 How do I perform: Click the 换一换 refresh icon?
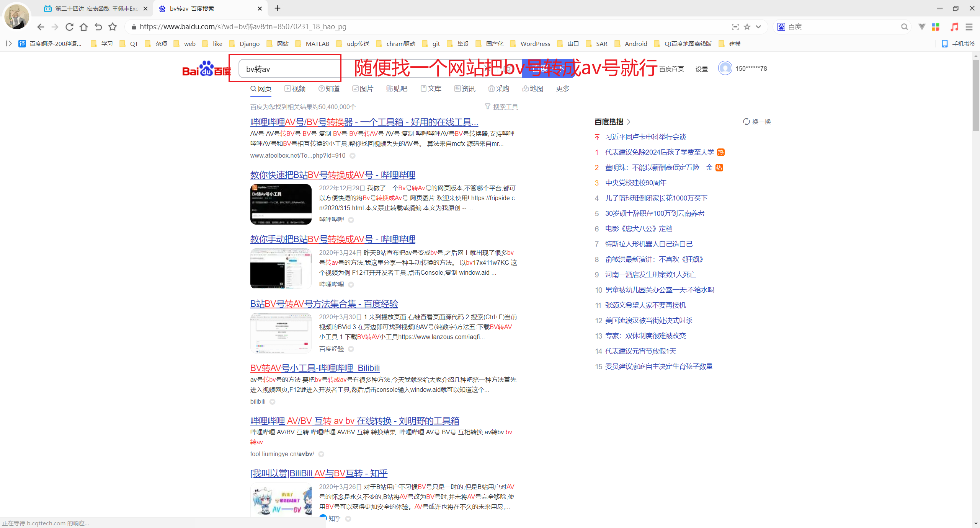coord(746,122)
